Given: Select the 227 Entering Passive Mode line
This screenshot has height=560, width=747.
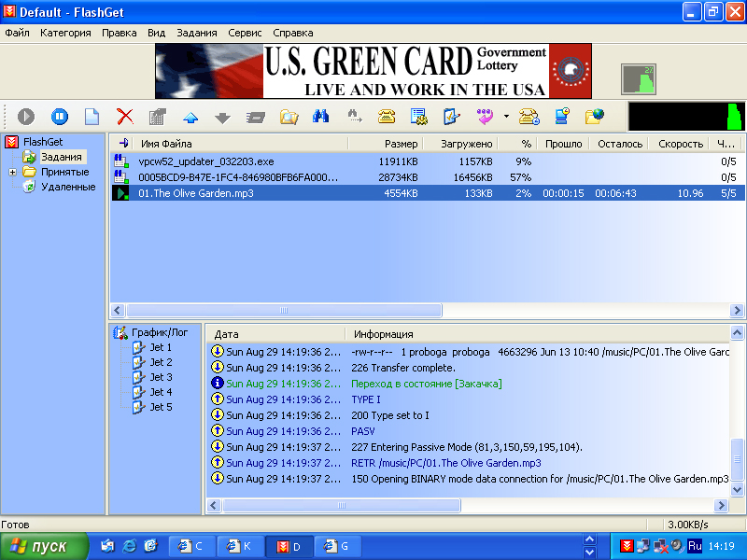Looking at the screenshot, I should point(469,447).
